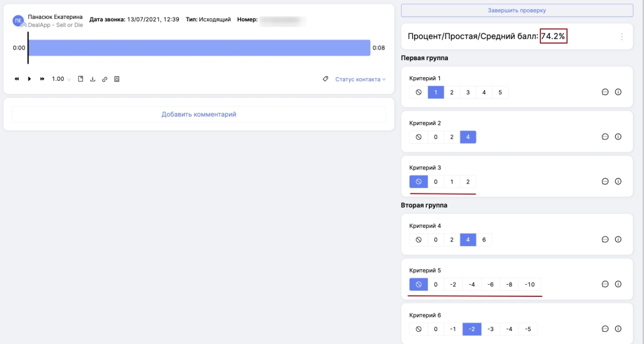This screenshot has height=344, width=644.
Task: Click the Завершить проверку button
Action: tap(517, 10)
